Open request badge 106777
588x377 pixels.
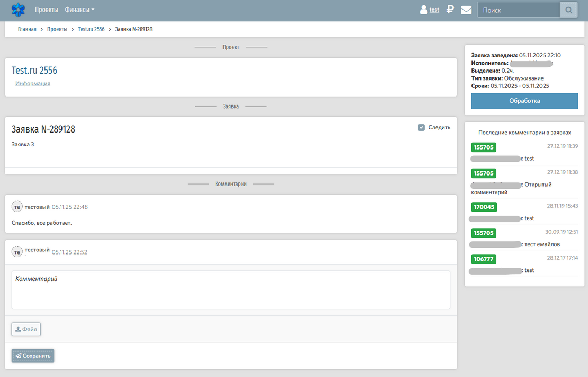coord(484,259)
